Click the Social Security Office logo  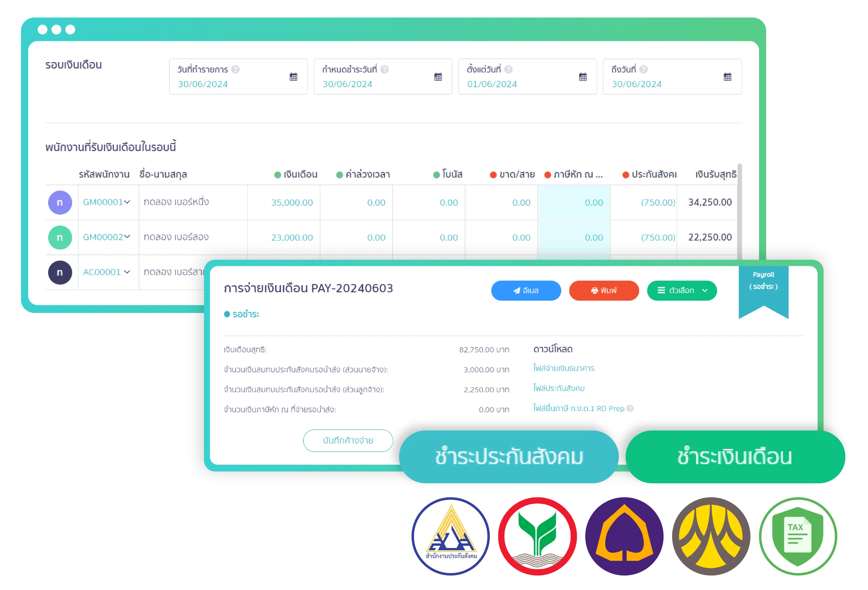451,536
